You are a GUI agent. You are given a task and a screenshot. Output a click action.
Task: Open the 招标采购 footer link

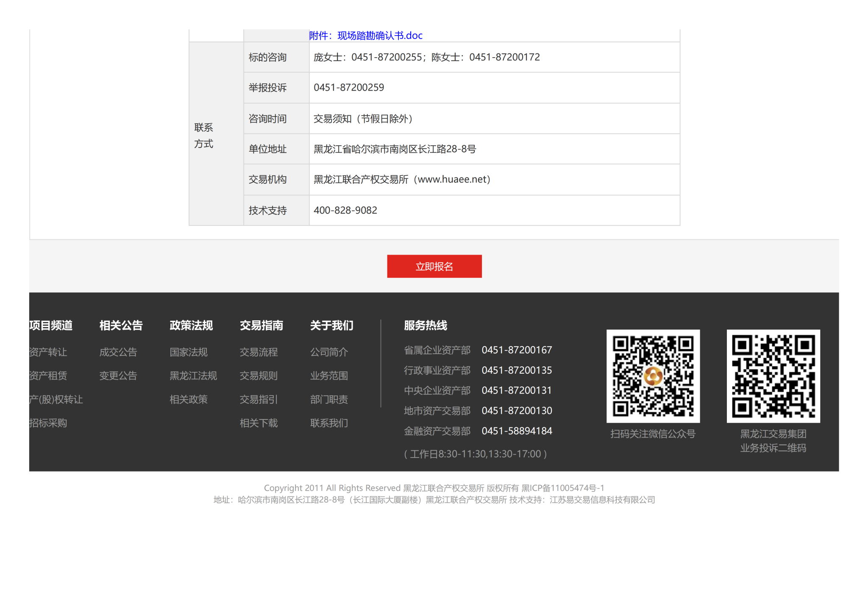click(x=48, y=423)
